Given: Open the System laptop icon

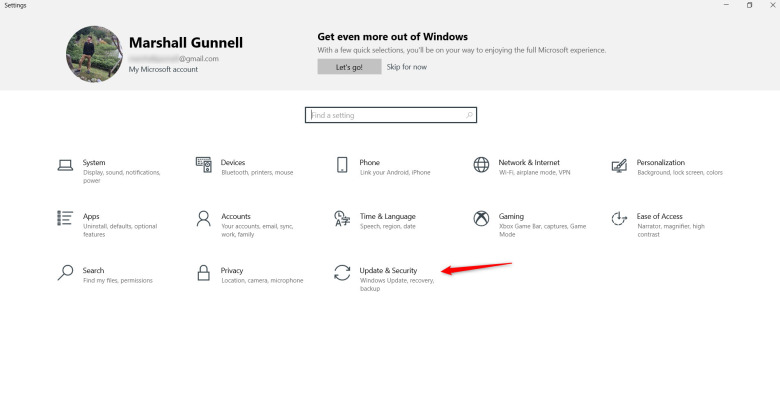Looking at the screenshot, I should pyautogui.click(x=65, y=165).
